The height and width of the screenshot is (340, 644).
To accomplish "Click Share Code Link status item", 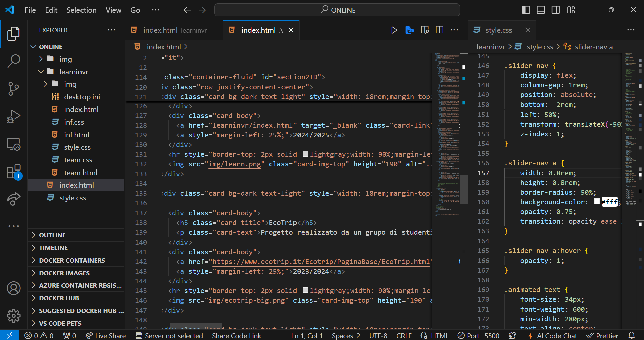I will pyautogui.click(x=236, y=336).
